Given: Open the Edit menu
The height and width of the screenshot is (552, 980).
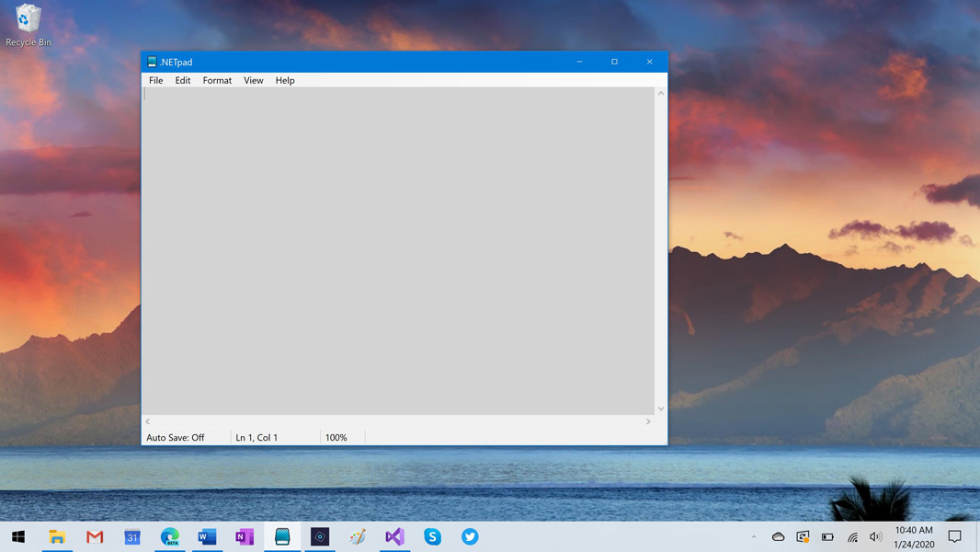Looking at the screenshot, I should click(x=183, y=81).
